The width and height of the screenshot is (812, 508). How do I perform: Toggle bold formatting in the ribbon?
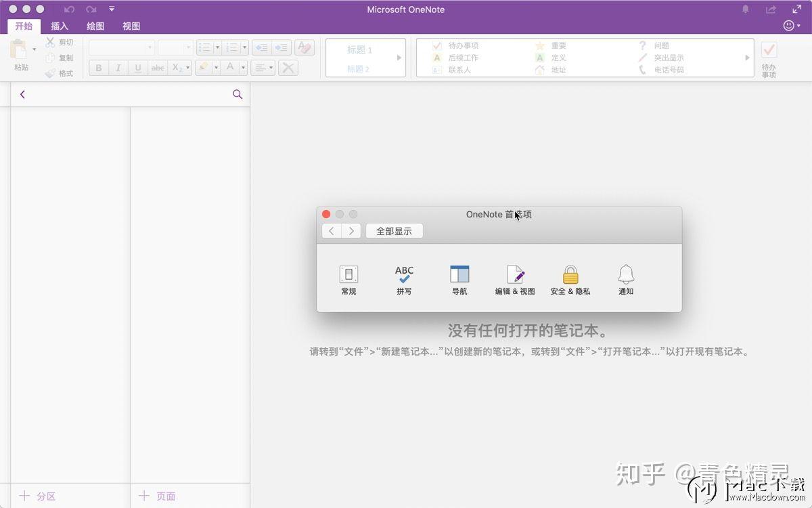click(x=99, y=68)
